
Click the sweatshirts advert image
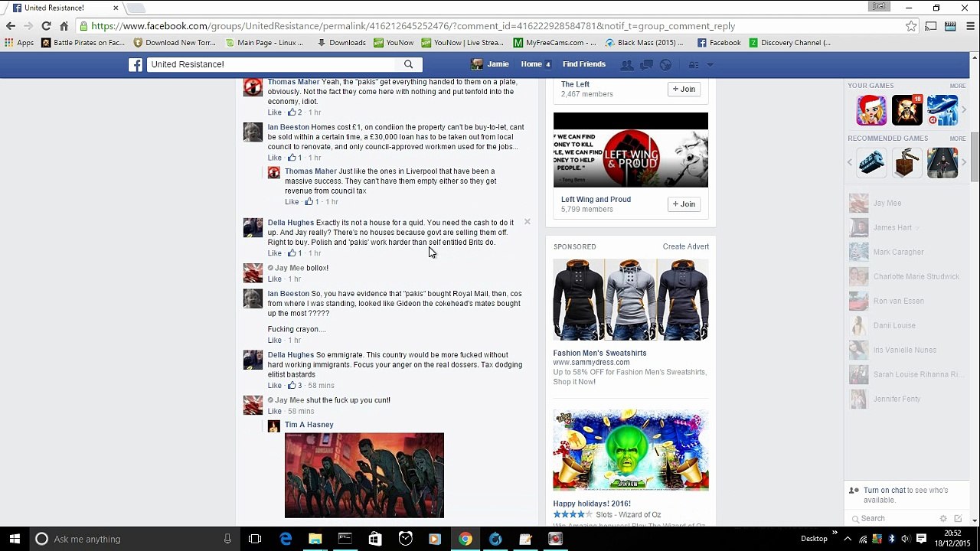click(x=631, y=299)
